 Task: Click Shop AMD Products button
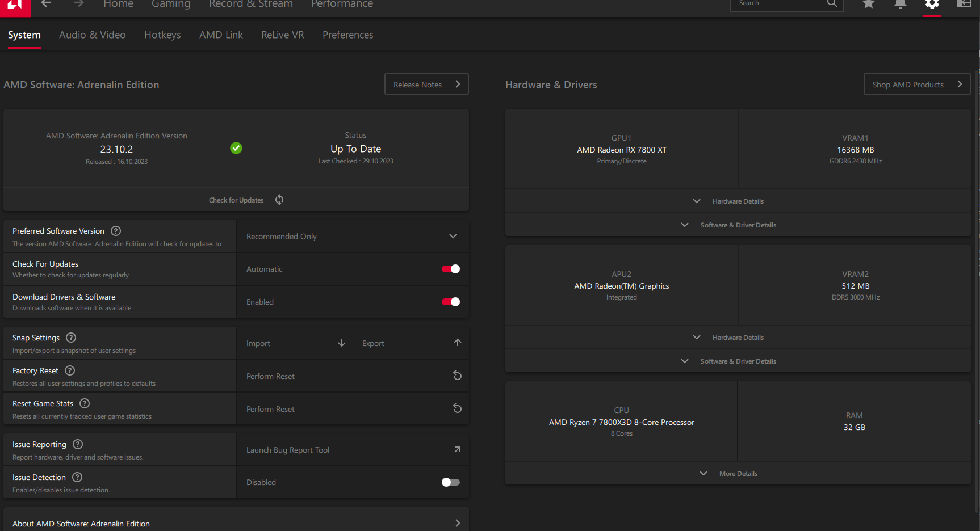917,84
